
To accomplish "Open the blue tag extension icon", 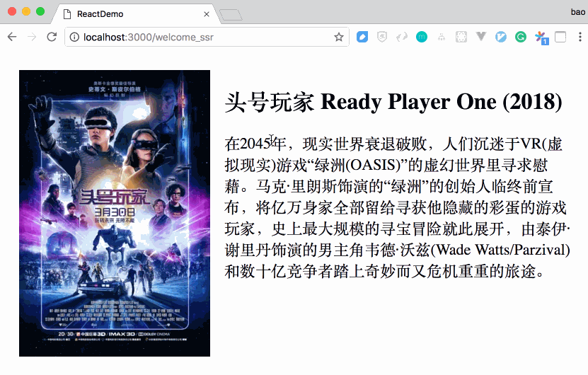I will point(362,37).
